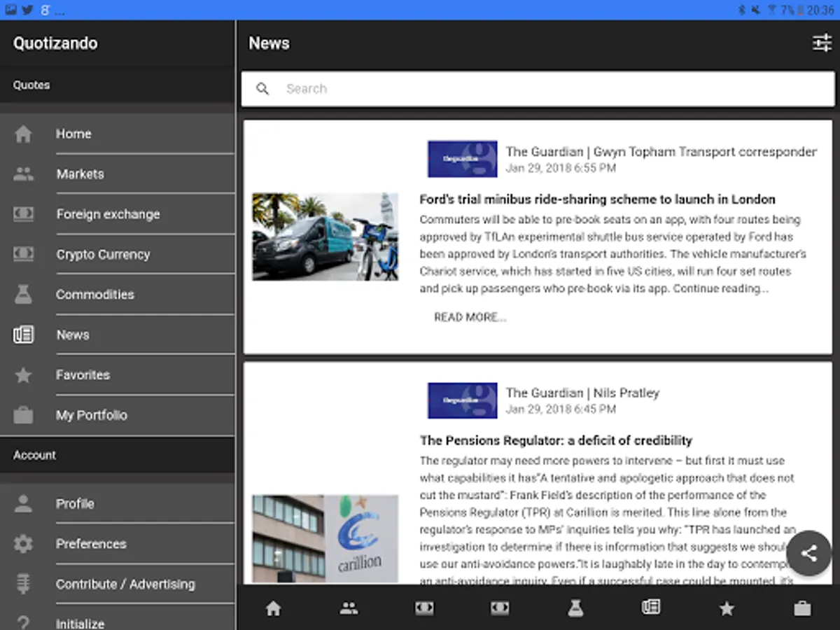Open headline "Ford's trial minibus ride-sharing scheme to launch in London"
The image size is (840, 630).
(597, 199)
